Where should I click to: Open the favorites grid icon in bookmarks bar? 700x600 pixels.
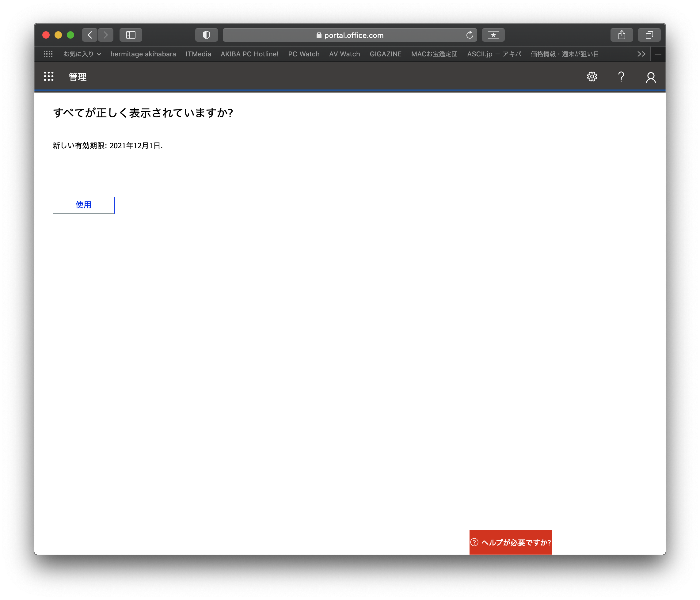[48, 54]
